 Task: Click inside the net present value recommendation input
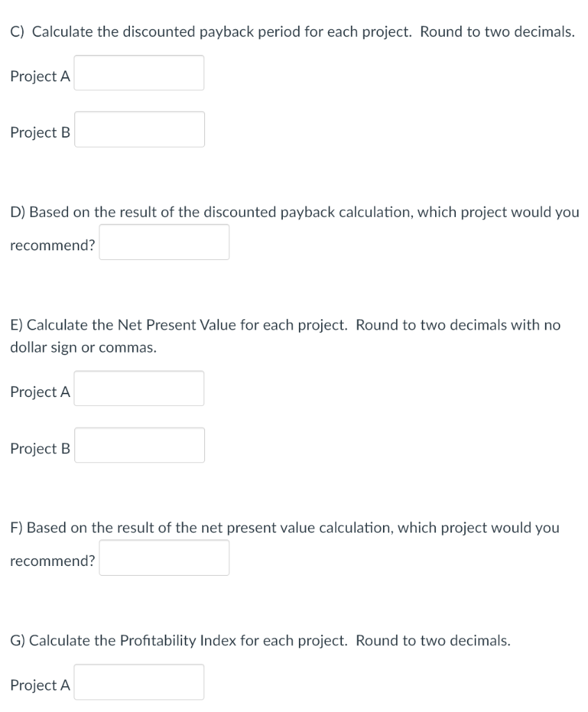[x=164, y=557]
